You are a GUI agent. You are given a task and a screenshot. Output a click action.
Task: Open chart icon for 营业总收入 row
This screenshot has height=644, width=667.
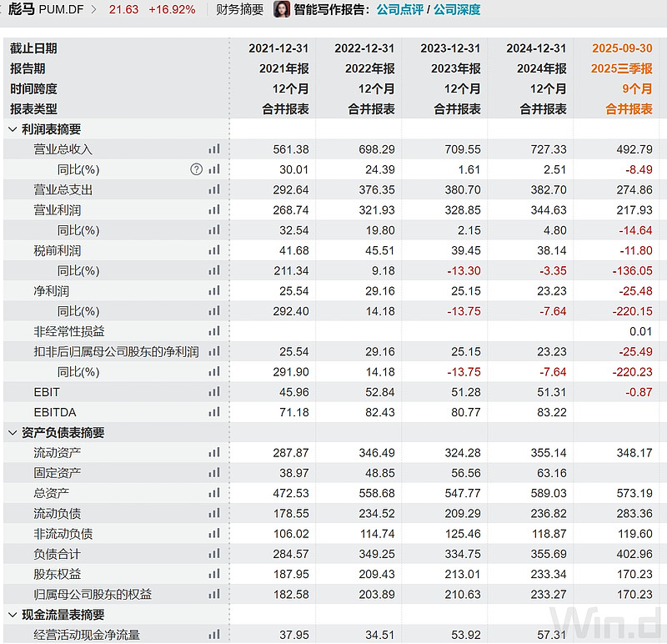[214, 149]
